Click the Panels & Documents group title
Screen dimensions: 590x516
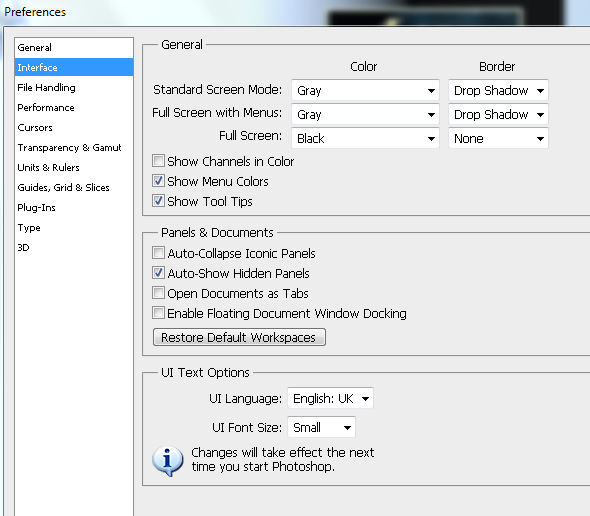tap(217, 233)
